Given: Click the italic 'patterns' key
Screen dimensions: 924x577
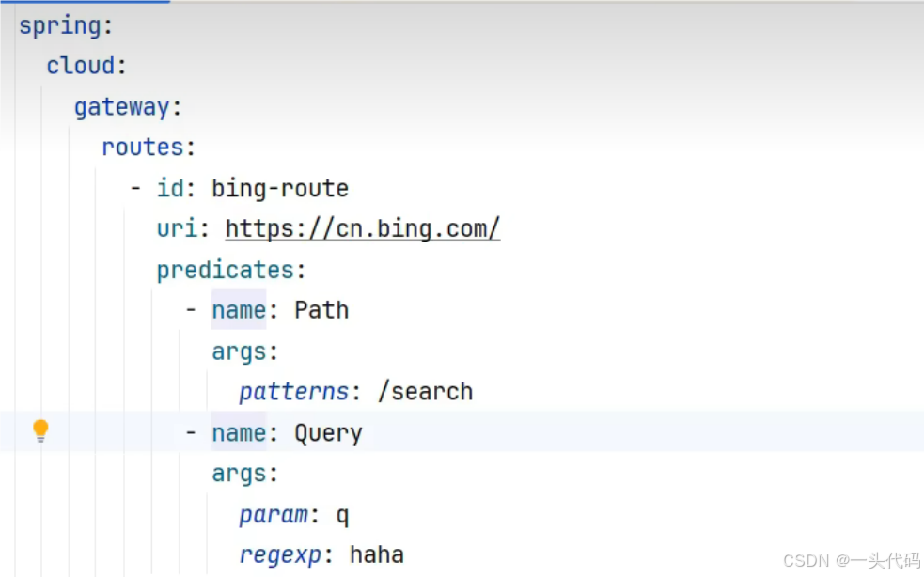Looking at the screenshot, I should (x=294, y=392).
